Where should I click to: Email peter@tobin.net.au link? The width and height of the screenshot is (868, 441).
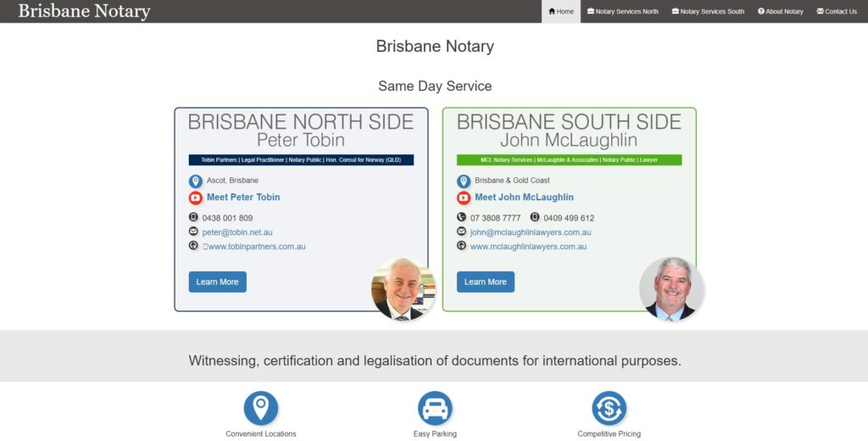[x=237, y=232]
